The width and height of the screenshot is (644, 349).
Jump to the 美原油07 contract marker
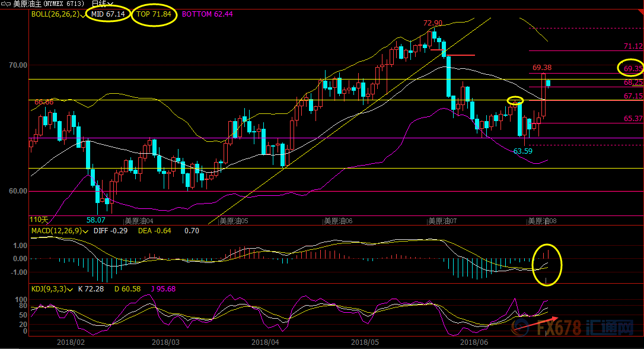pos(442,221)
